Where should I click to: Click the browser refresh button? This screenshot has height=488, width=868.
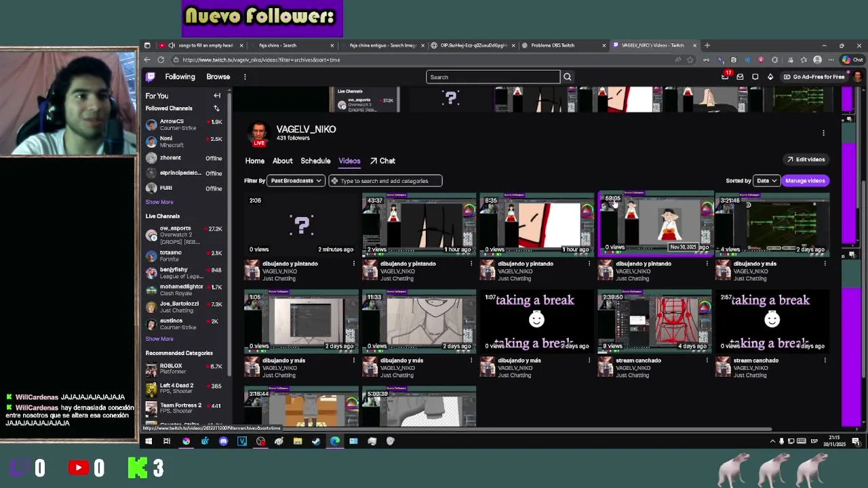pyautogui.click(x=161, y=60)
